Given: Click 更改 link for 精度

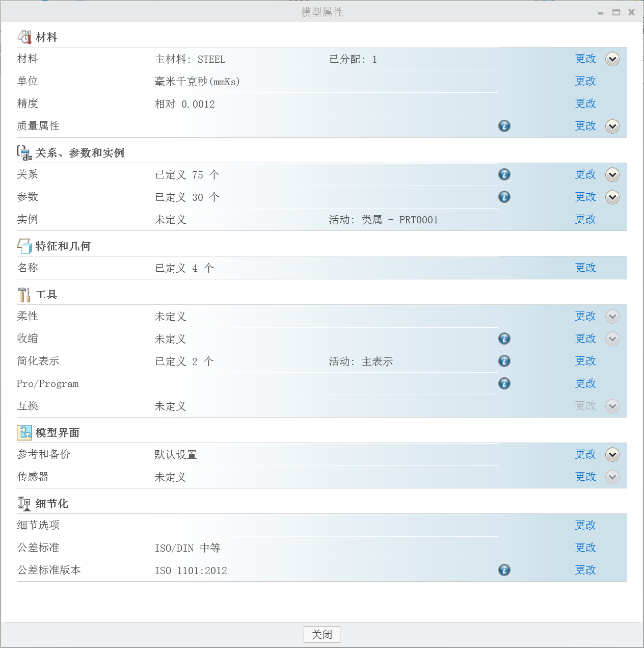Looking at the screenshot, I should pyautogui.click(x=585, y=103).
